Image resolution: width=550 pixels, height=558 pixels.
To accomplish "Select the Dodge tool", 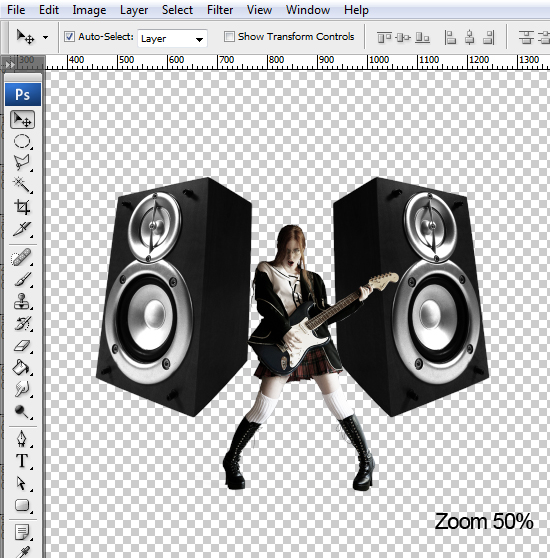I will click(x=22, y=411).
